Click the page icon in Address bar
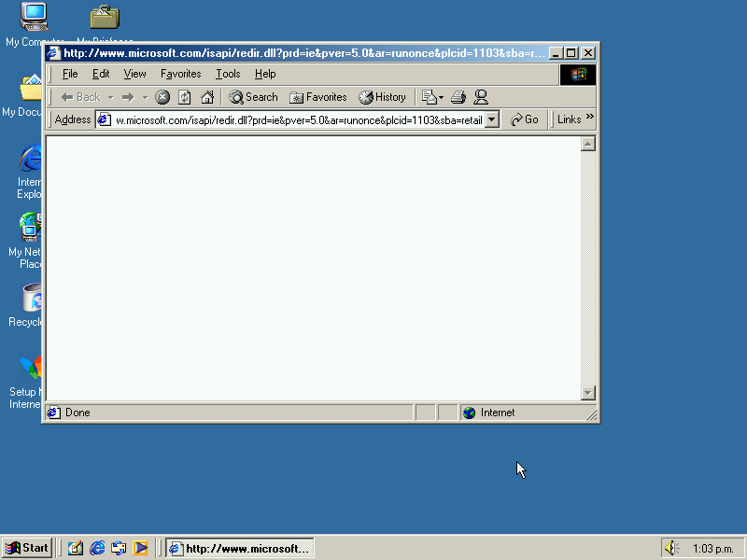The image size is (747, 560). coord(104,120)
